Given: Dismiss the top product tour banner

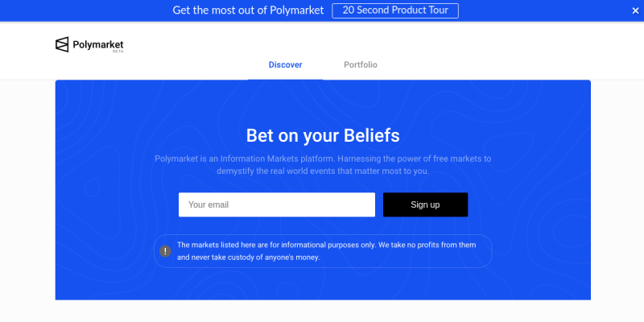Looking at the screenshot, I should 635,10.
